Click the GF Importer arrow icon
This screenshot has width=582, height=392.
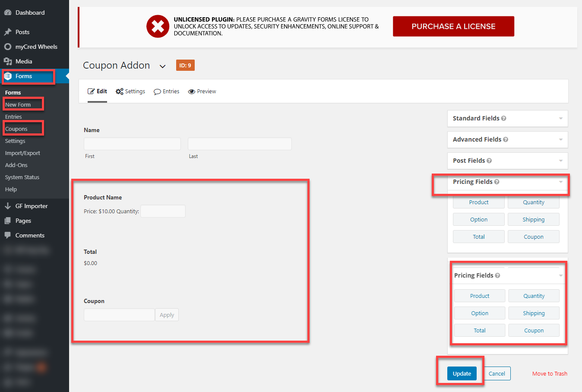click(8, 206)
